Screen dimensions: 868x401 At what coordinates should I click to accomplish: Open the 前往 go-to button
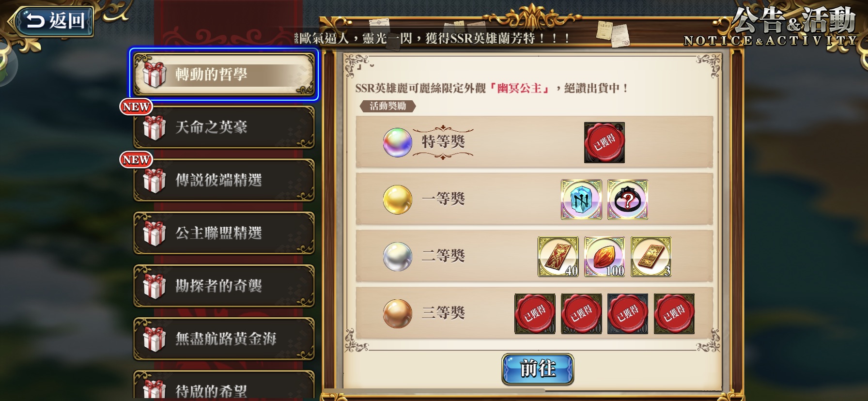538,369
